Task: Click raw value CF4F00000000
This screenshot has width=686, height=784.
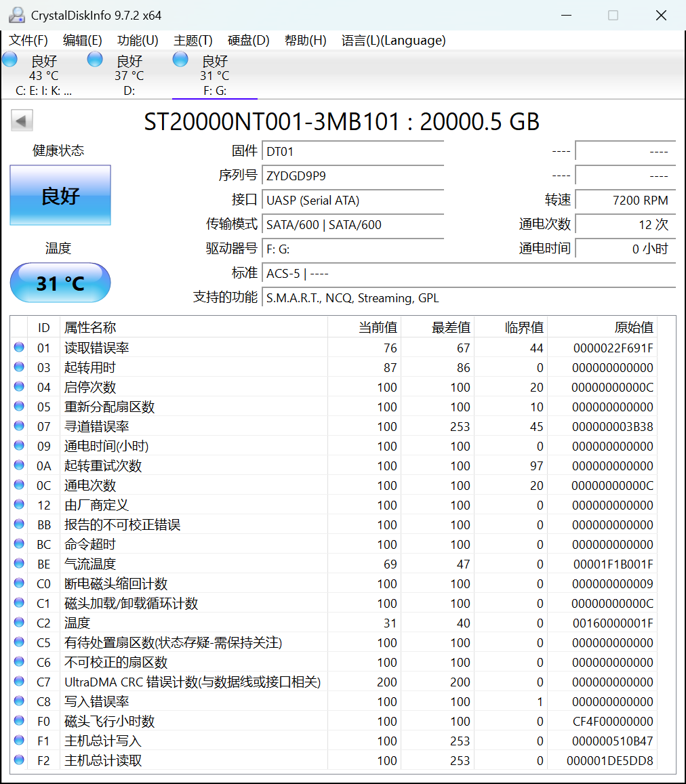Action: point(613,721)
